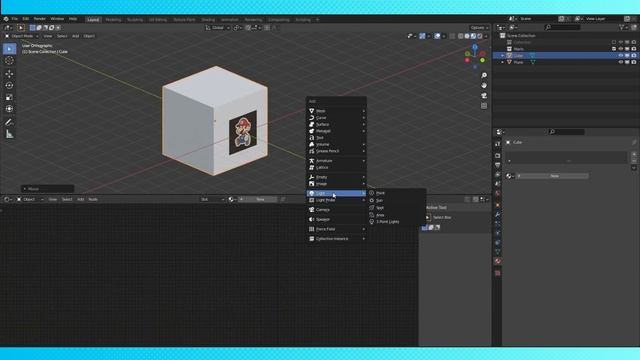Select the Scale tool in left toolbar
This screenshot has width=640, height=360.
[9, 97]
